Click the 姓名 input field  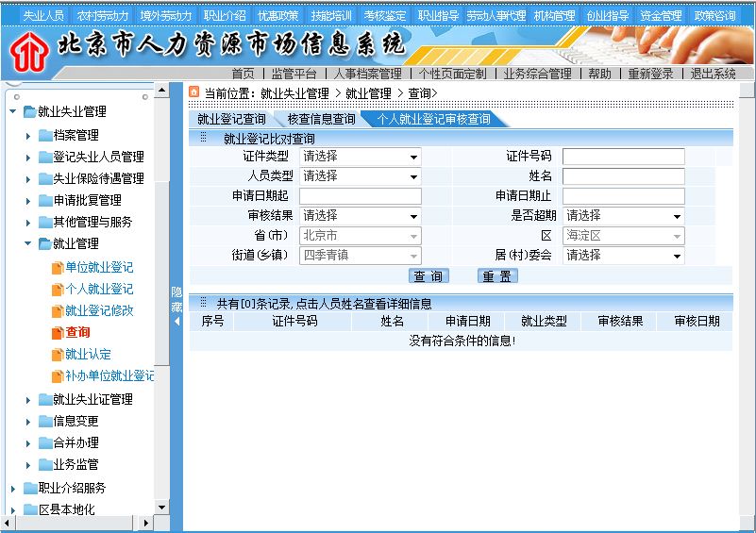pos(624,176)
